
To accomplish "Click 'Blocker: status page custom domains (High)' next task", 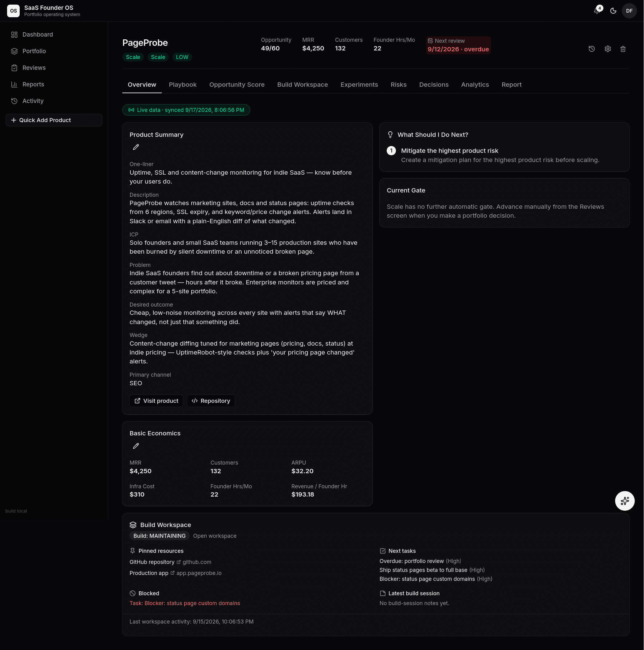I will [x=436, y=579].
